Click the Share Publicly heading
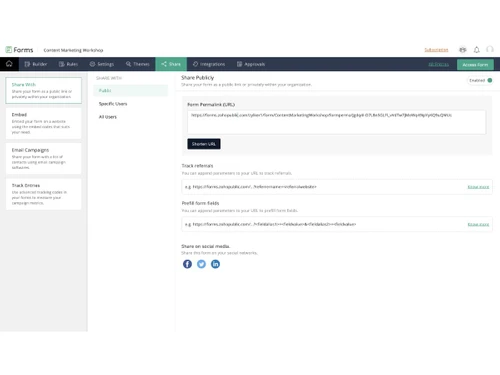 click(x=197, y=77)
